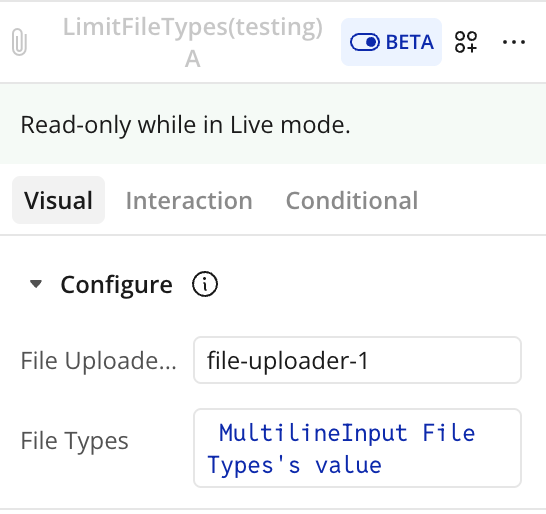
Task: Switch to the Visual tab
Action: pos(58,200)
